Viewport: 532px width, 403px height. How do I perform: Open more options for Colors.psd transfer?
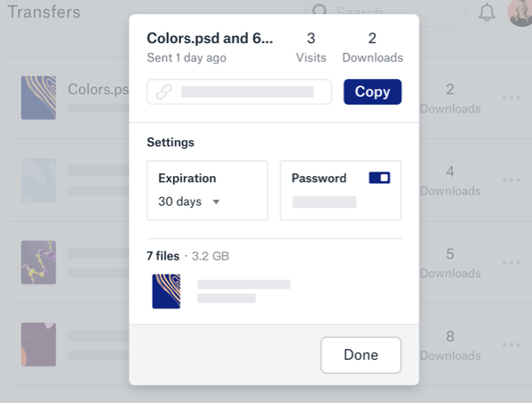[x=512, y=98]
